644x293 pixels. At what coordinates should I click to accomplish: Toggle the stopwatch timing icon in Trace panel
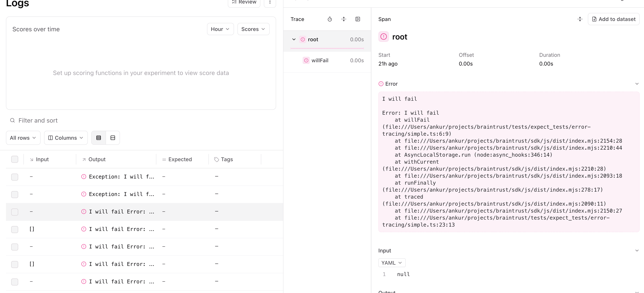coord(330,19)
